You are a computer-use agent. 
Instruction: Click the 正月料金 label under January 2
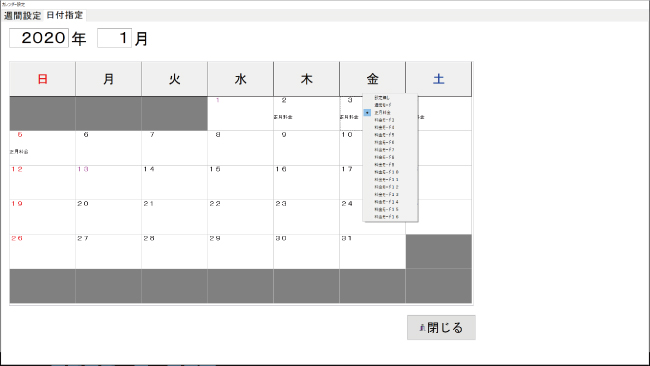click(283, 117)
